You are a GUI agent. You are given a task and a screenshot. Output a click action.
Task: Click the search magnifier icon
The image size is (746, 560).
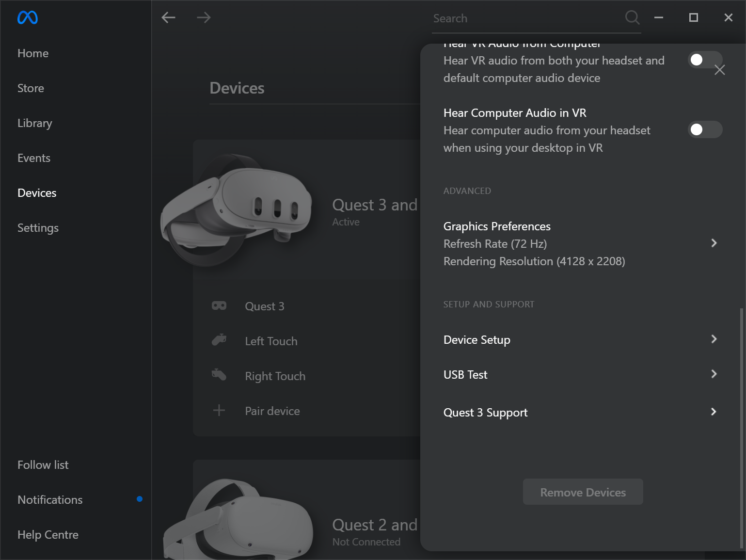pos(632,17)
